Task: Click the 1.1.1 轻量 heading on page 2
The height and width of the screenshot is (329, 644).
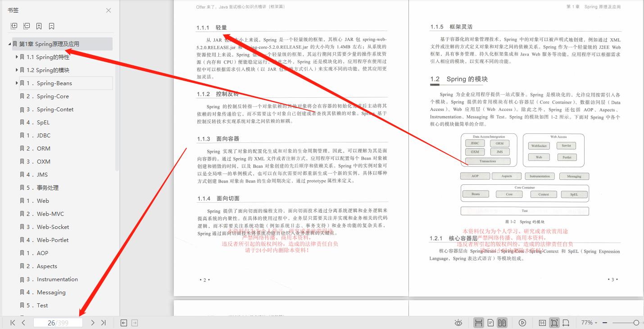Action: [x=212, y=27]
